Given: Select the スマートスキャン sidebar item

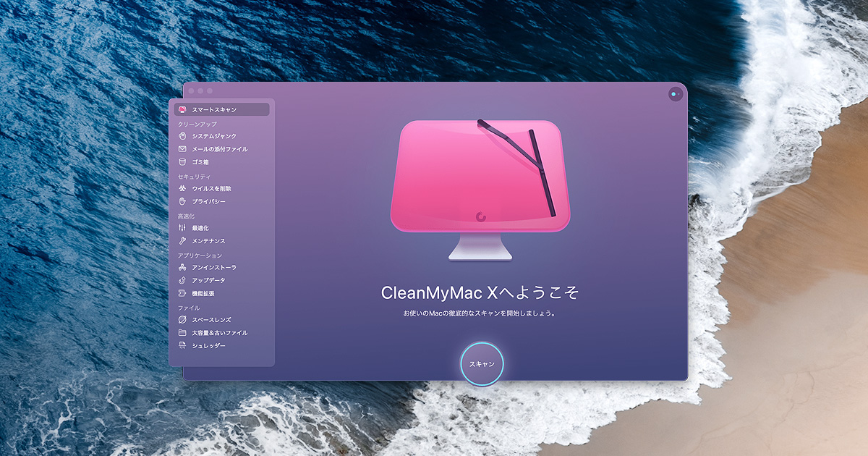Looking at the screenshot, I should tap(221, 109).
